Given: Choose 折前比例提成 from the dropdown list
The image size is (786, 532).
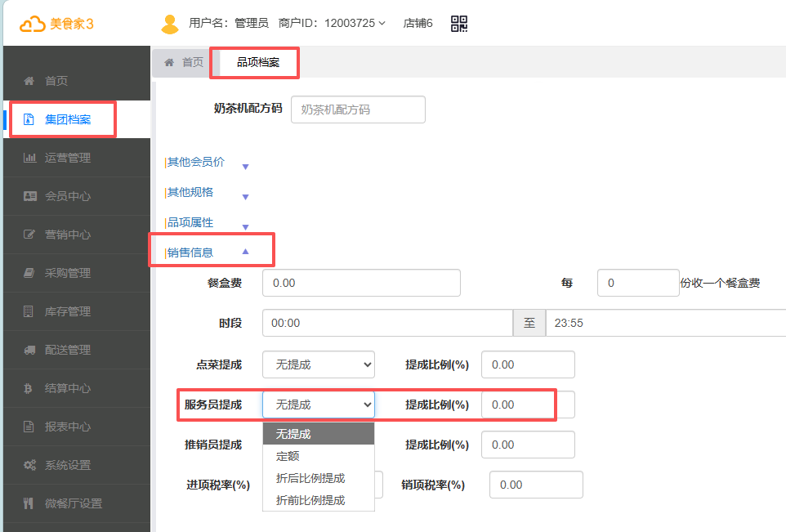Looking at the screenshot, I should [x=319, y=500].
